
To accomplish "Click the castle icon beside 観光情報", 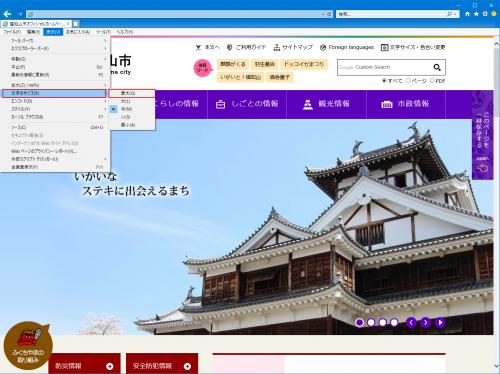I will coord(308,104).
